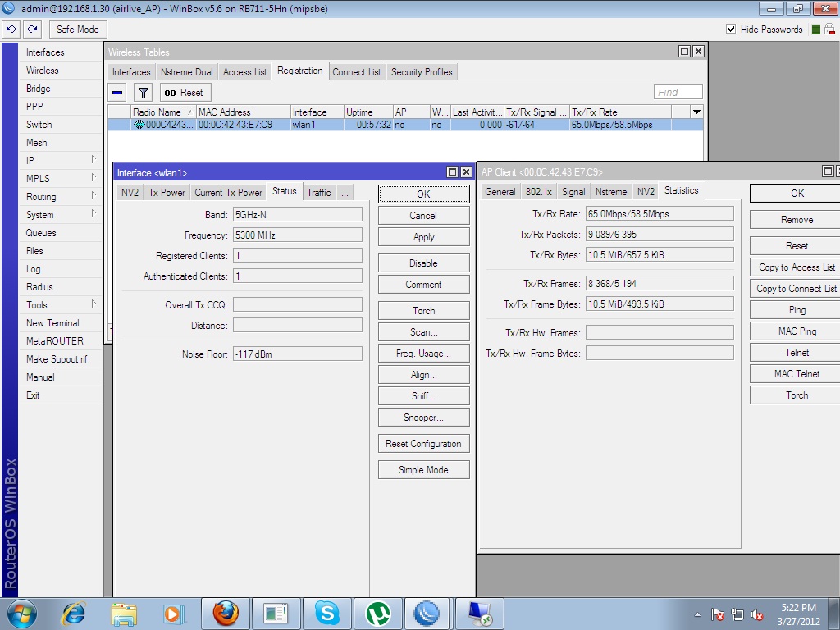
Task: Click Copy to Access List button
Action: (x=797, y=267)
